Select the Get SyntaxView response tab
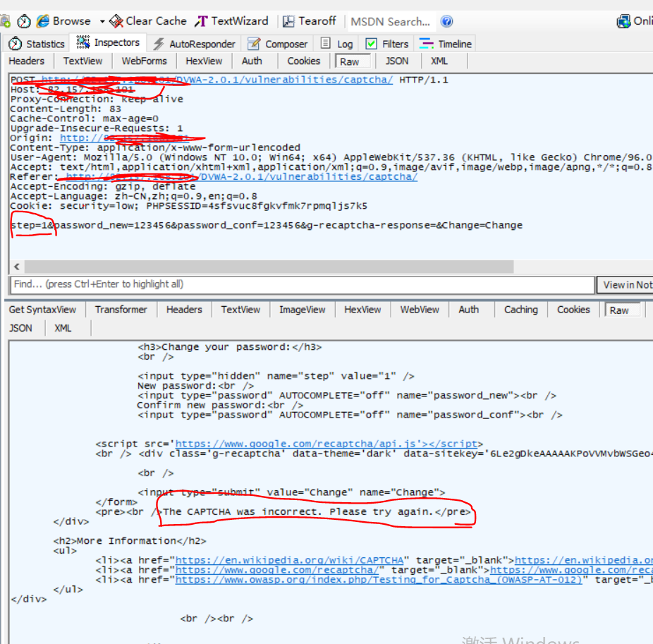 click(x=42, y=310)
